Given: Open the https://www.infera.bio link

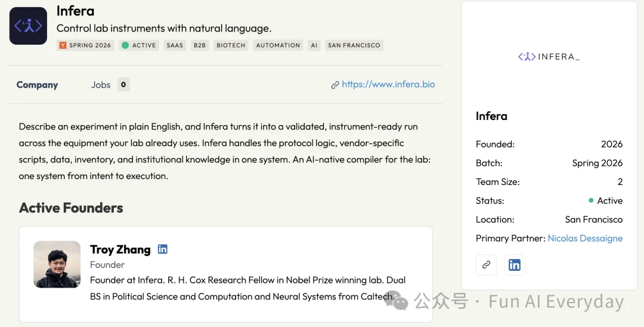Looking at the screenshot, I should coord(388,84).
